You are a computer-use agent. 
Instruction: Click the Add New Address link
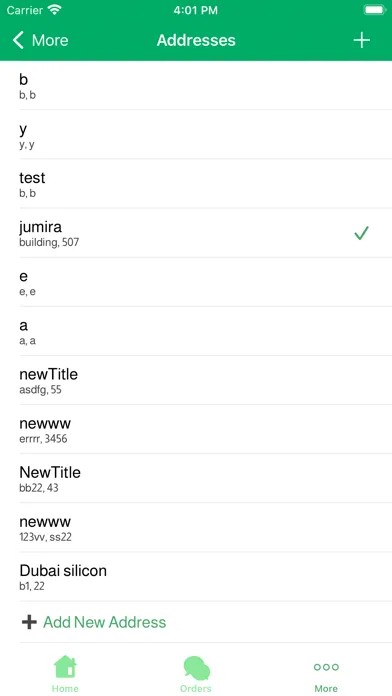(104, 622)
